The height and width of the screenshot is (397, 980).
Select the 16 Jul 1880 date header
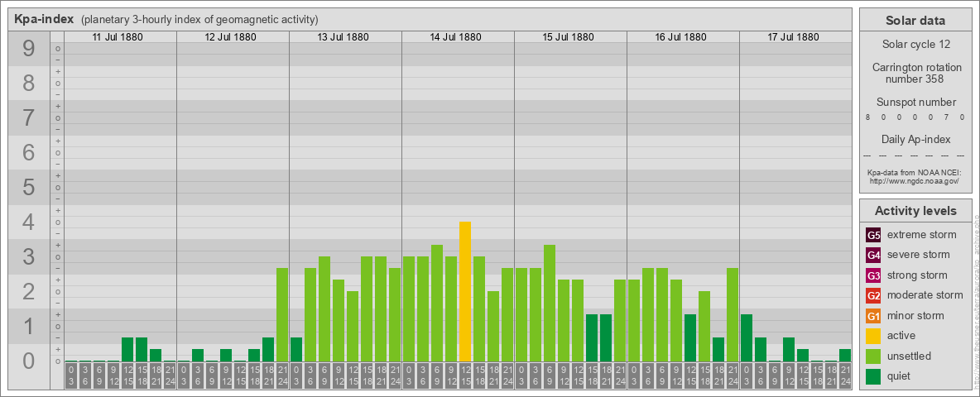(x=680, y=37)
